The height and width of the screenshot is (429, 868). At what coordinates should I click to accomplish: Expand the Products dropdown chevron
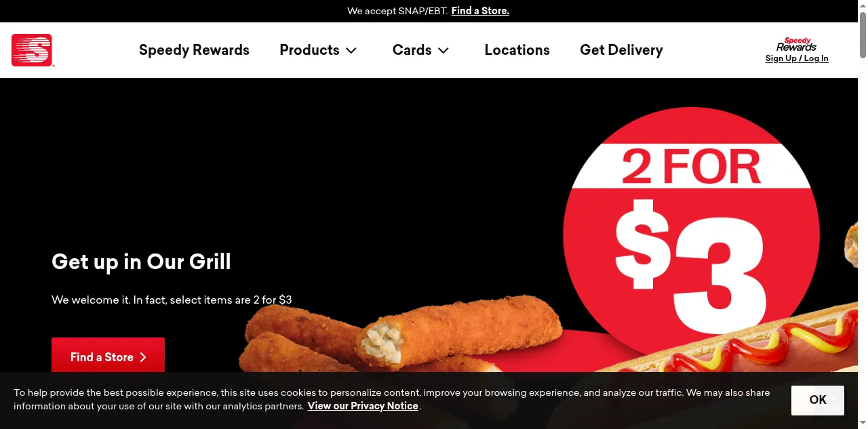coord(351,50)
